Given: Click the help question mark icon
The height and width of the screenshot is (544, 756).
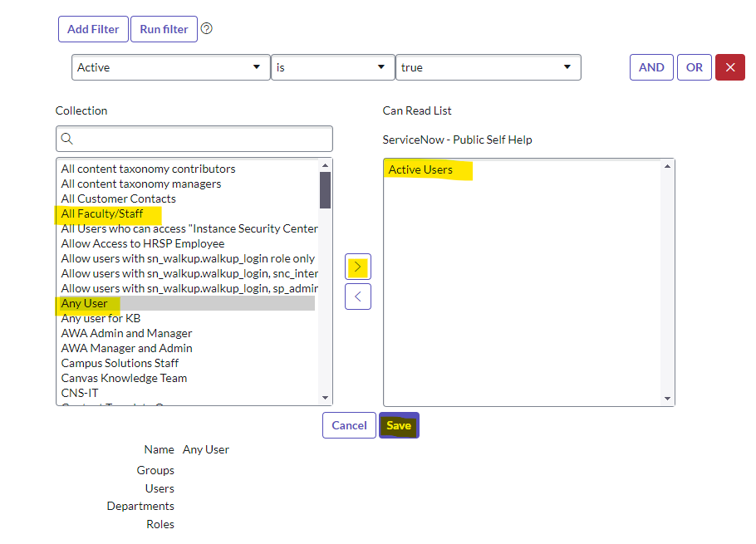Looking at the screenshot, I should (x=207, y=29).
